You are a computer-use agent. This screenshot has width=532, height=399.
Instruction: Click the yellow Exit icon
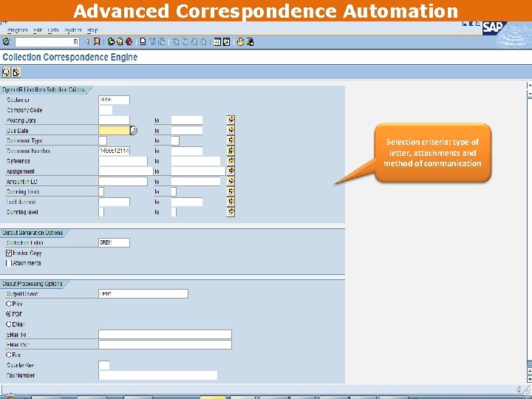click(x=120, y=41)
